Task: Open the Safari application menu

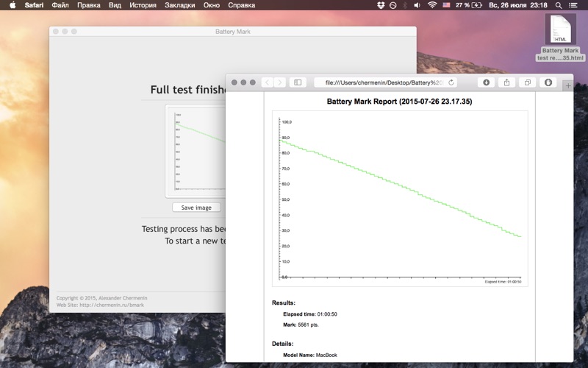Action: pos(34,5)
